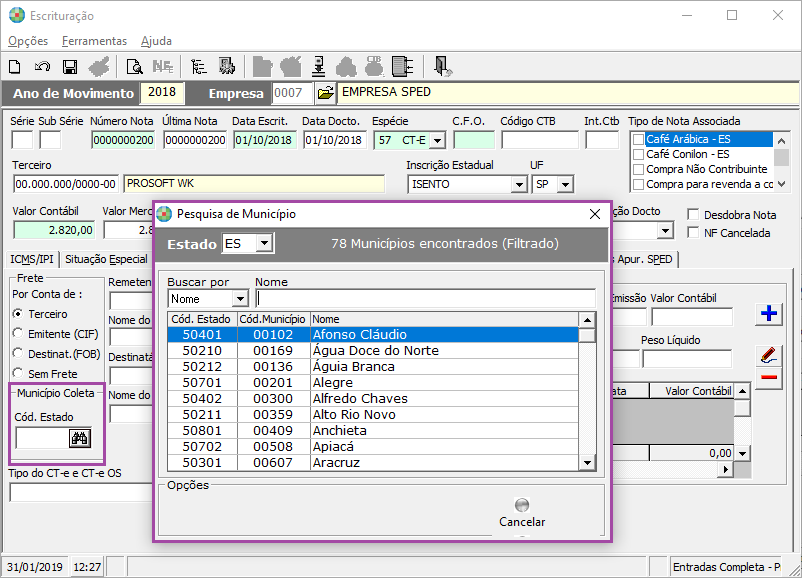
Task: Close the Pesquisa de Município dialog
Action: point(594,214)
